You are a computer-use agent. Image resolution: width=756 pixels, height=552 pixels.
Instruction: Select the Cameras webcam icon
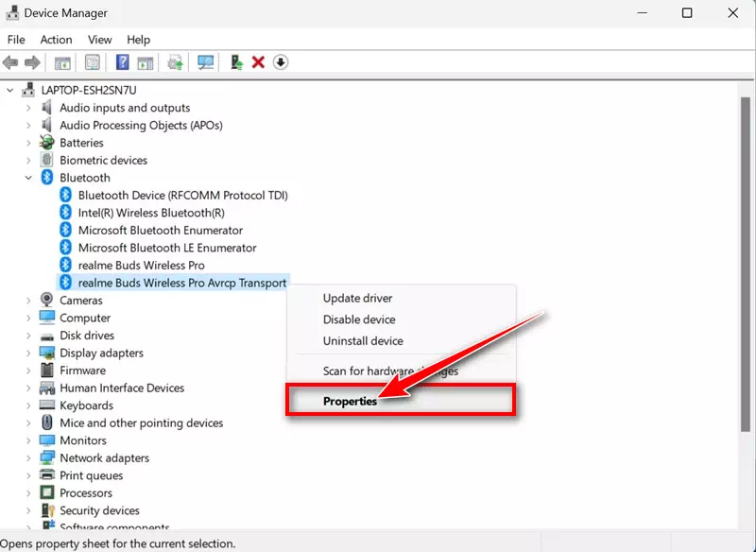pyautogui.click(x=46, y=300)
